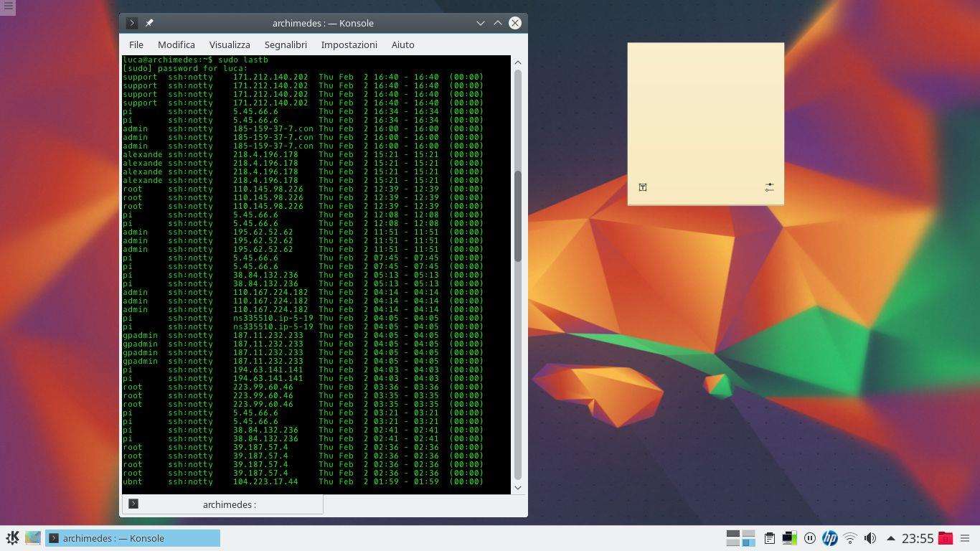Click the media pause tray icon

[x=810, y=538]
